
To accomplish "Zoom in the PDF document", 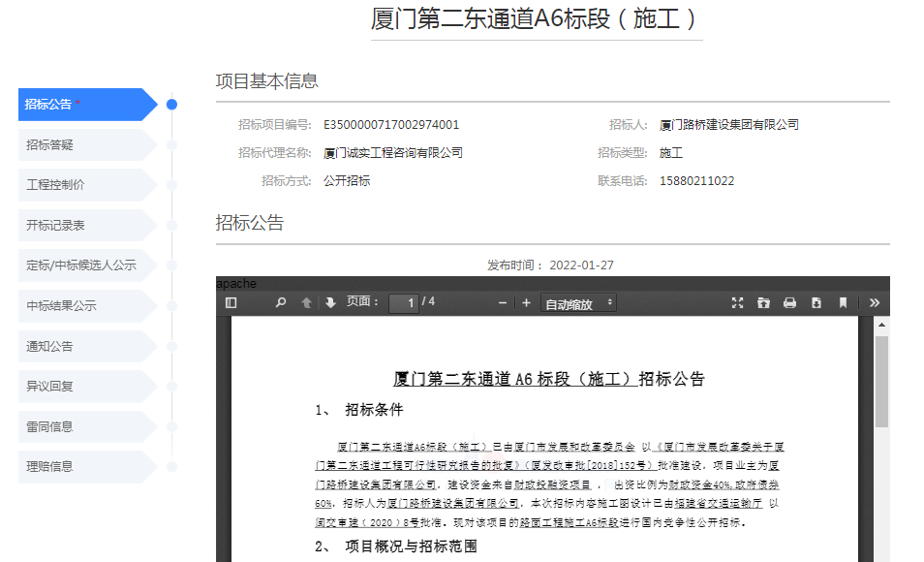I will click(x=526, y=303).
